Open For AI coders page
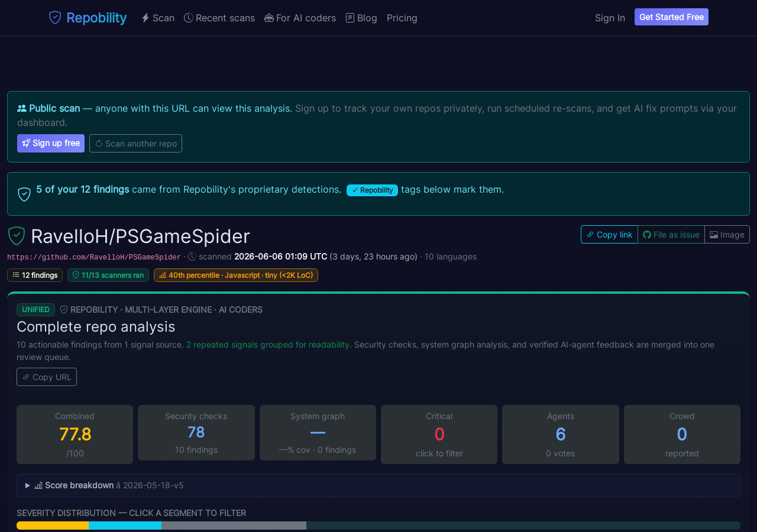This screenshot has width=757, height=532. (x=300, y=18)
